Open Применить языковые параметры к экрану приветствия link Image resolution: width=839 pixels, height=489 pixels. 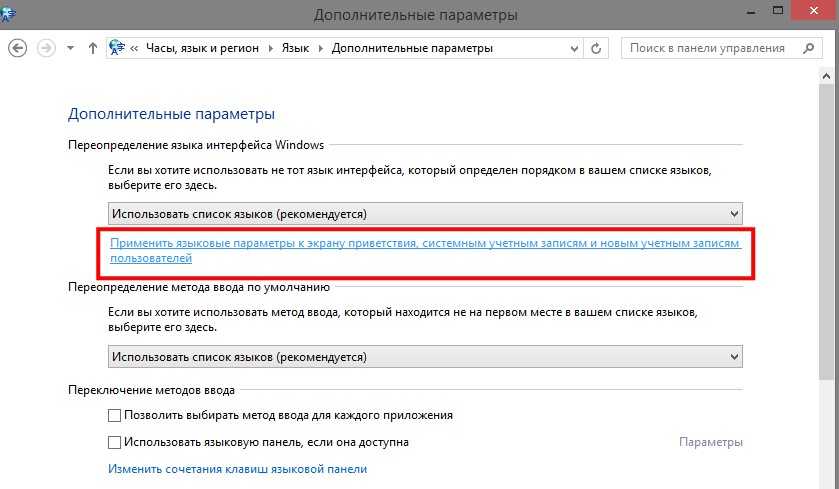click(425, 250)
